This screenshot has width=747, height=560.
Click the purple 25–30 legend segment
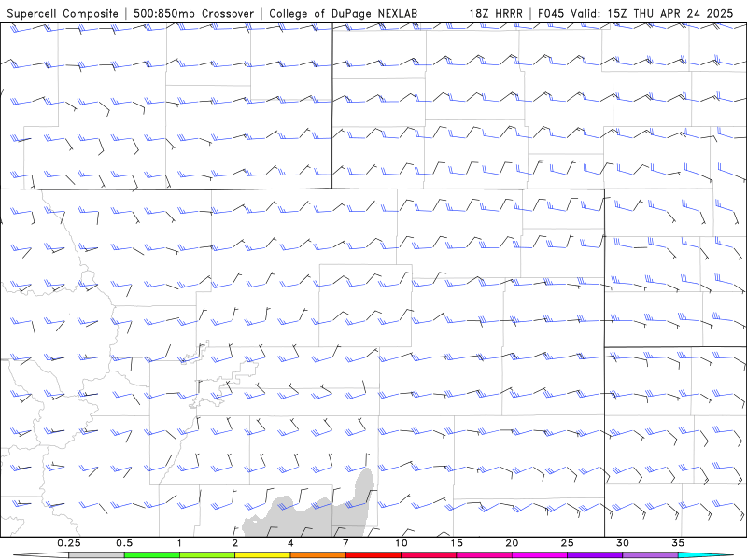coord(595,555)
